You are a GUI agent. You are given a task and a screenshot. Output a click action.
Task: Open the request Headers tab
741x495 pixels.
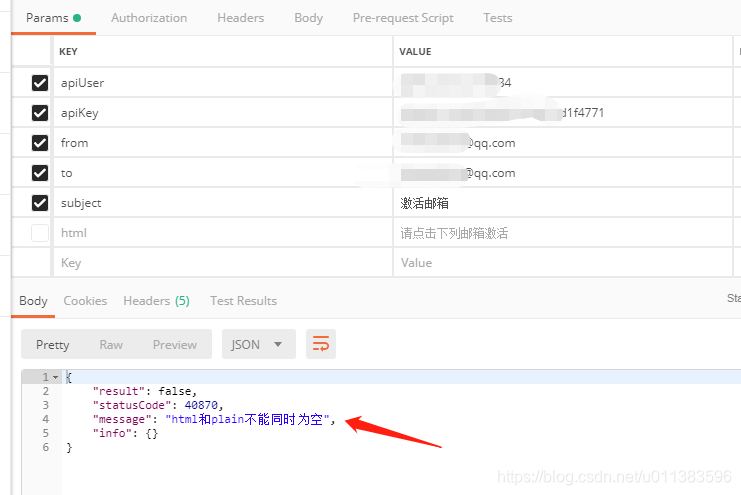coord(241,18)
